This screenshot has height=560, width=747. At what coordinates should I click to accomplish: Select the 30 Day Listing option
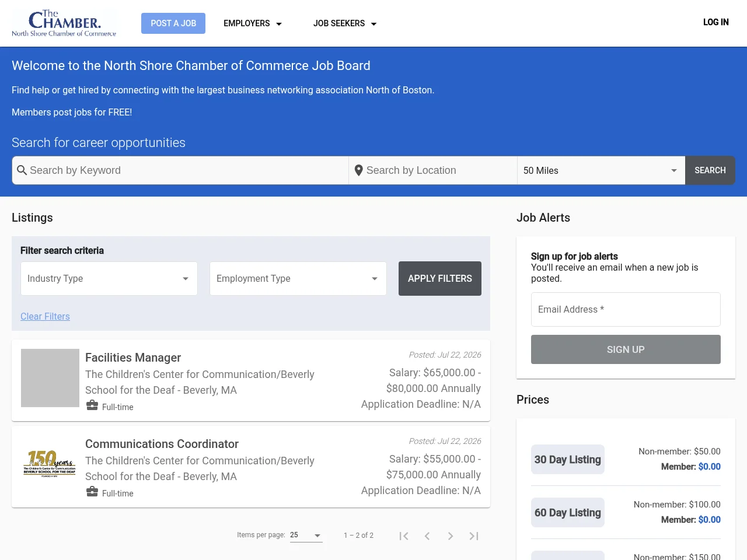coord(568,460)
